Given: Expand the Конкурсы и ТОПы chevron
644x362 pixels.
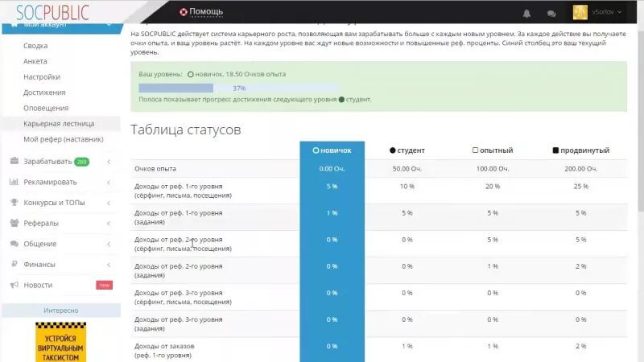Looking at the screenshot, I should [x=109, y=203].
